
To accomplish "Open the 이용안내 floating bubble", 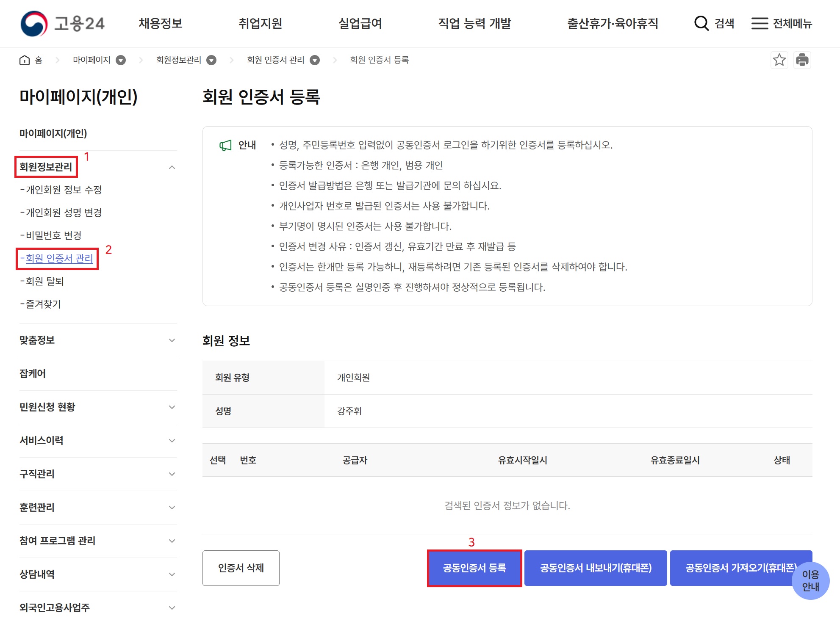I will [810, 580].
